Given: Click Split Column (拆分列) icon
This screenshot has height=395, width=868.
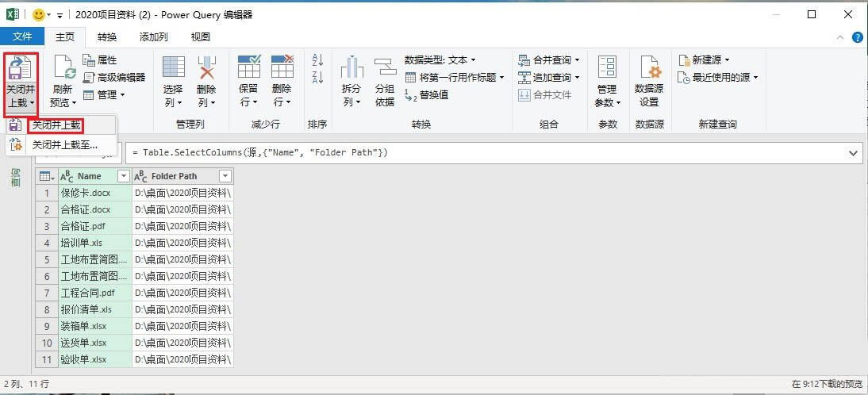Looking at the screenshot, I should [351, 67].
